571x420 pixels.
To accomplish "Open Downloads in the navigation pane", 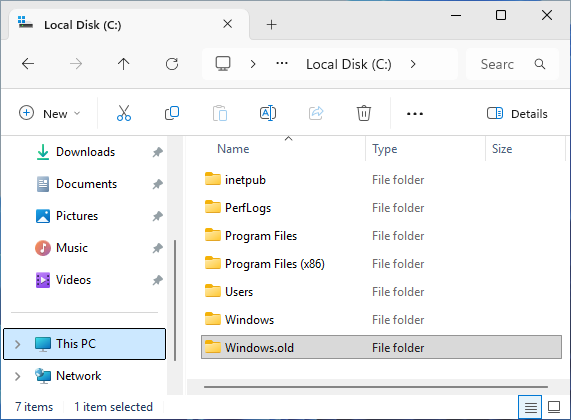I will [85, 152].
